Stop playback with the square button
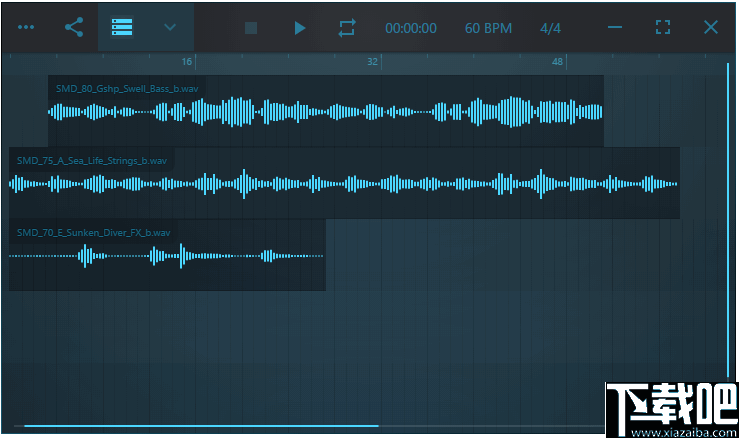741x438 pixels. click(x=251, y=28)
